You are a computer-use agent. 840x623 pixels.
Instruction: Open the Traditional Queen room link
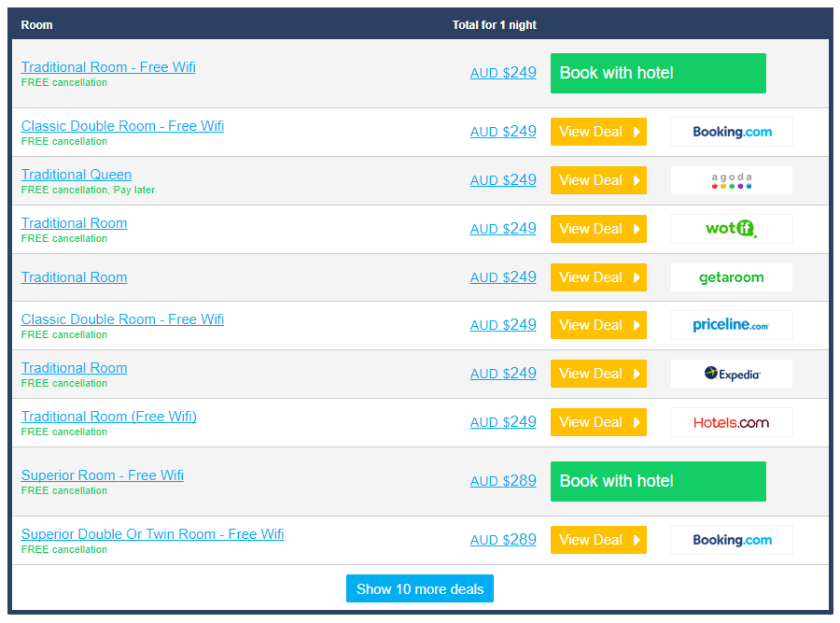[77, 175]
